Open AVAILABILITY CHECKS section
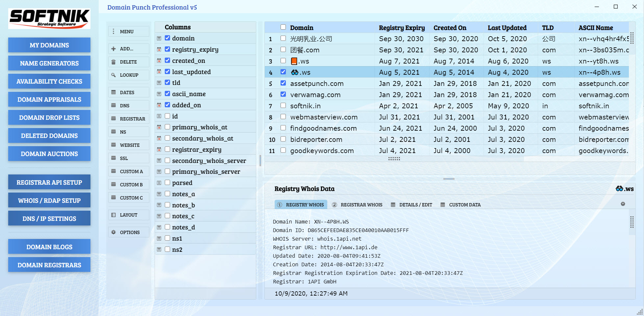The width and height of the screenshot is (644, 316). pos(49,81)
